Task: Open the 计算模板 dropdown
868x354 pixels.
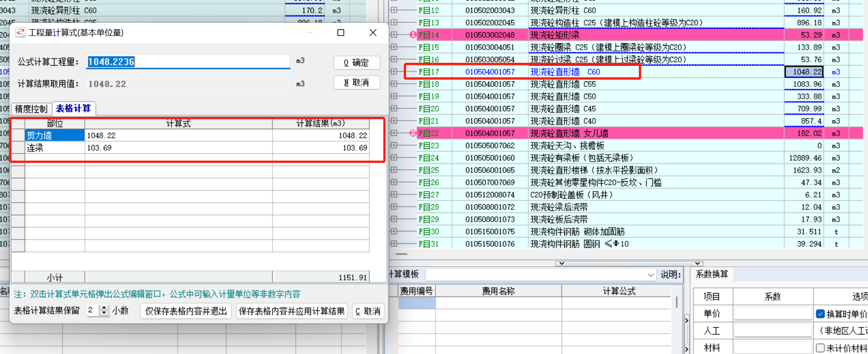Action: click(x=651, y=275)
